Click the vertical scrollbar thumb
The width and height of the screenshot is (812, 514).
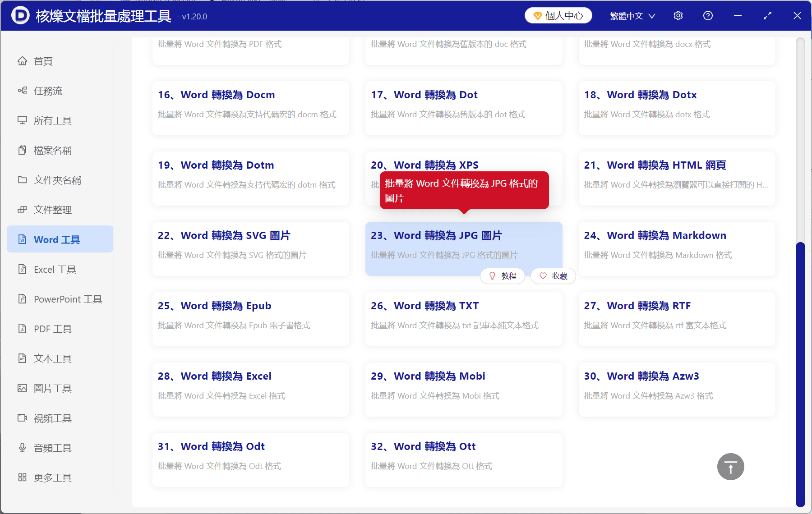(x=800, y=374)
